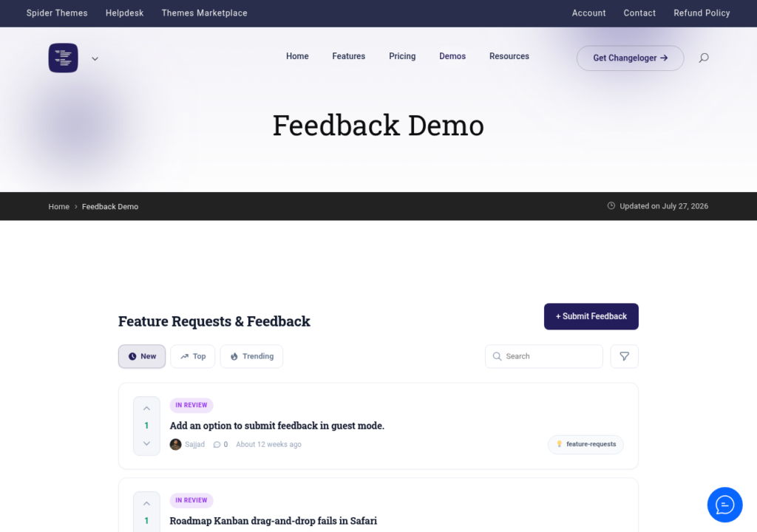The width and height of the screenshot is (757, 532).
Task: Open the live chat bubble
Action: [x=724, y=505]
